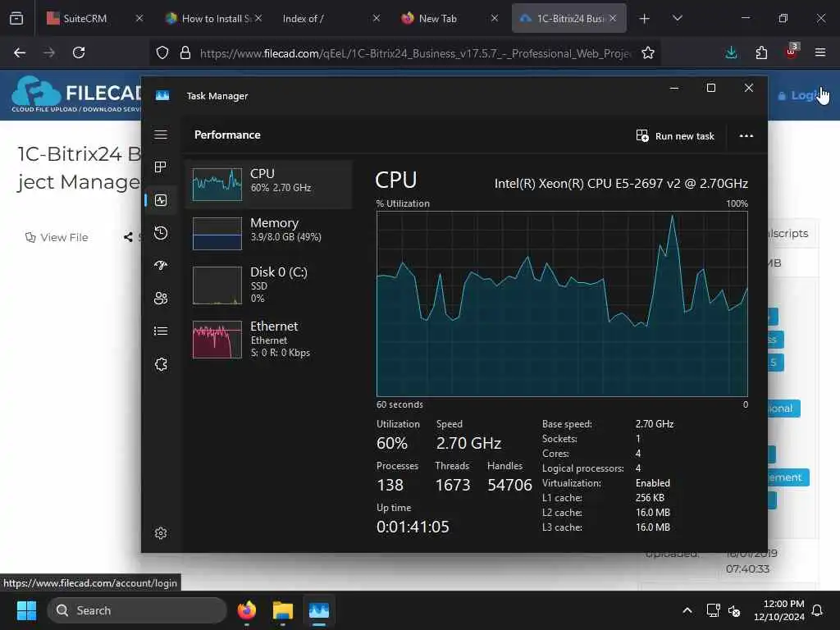This screenshot has width=840, height=630.
Task: Click the View File link
Action: click(57, 237)
